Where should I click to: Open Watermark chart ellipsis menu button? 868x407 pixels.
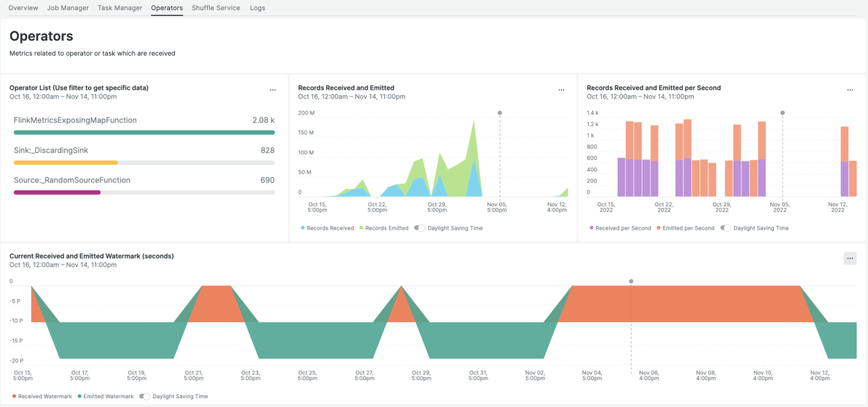click(850, 259)
